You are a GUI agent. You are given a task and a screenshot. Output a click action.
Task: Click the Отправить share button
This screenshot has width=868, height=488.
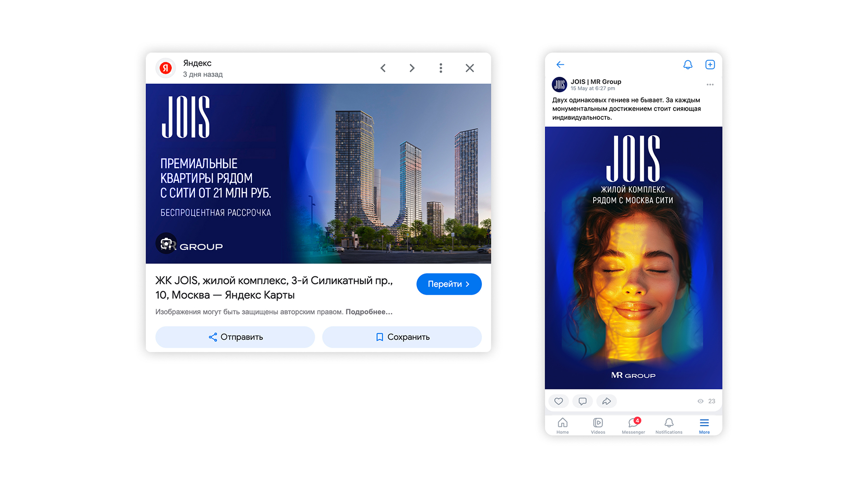coord(235,337)
